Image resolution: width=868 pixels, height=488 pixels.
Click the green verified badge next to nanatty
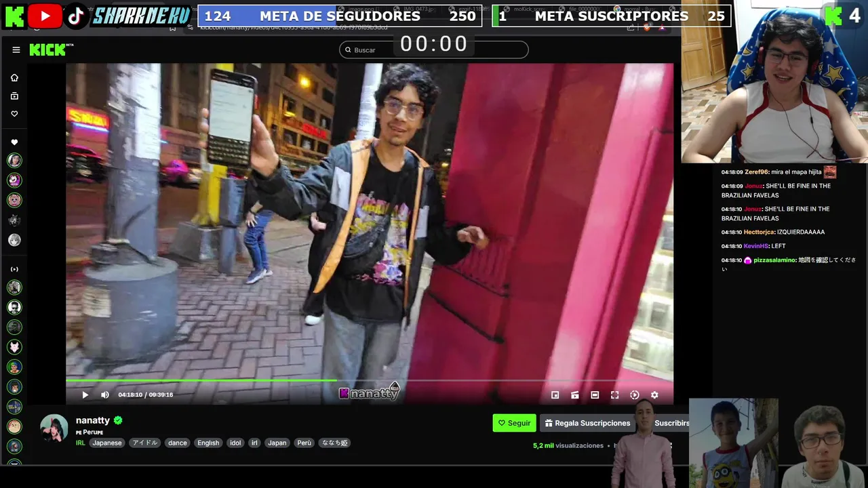coord(118,420)
